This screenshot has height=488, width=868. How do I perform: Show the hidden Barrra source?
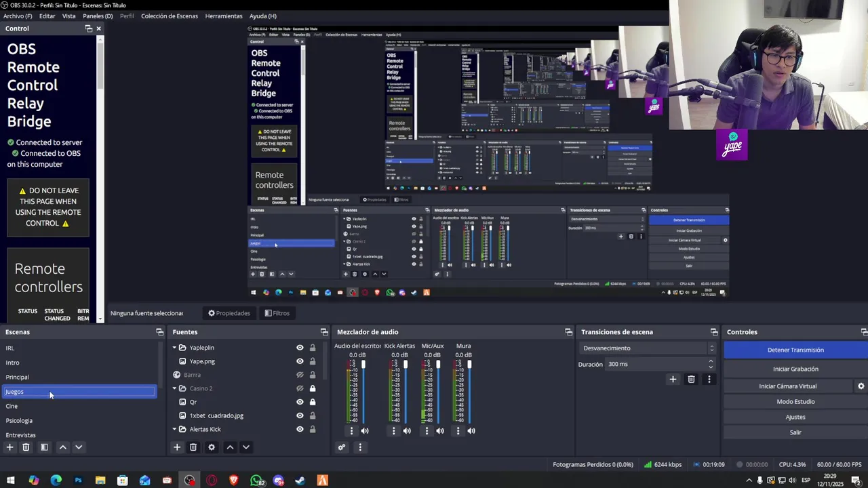pyautogui.click(x=300, y=375)
